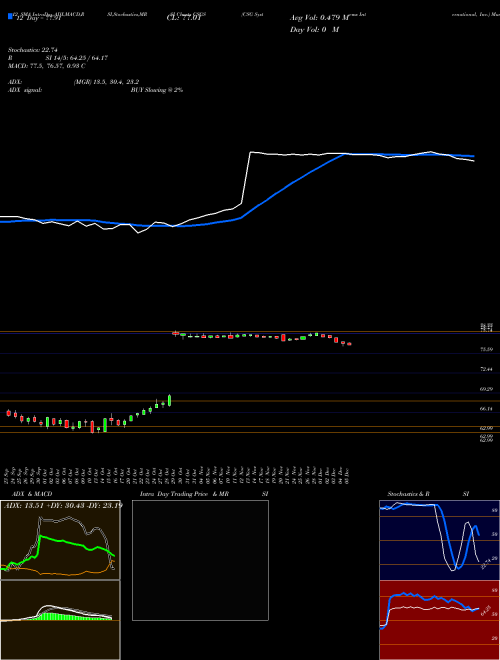
Task: Click the tall green gap-up candlestick
Action: coord(170,400)
